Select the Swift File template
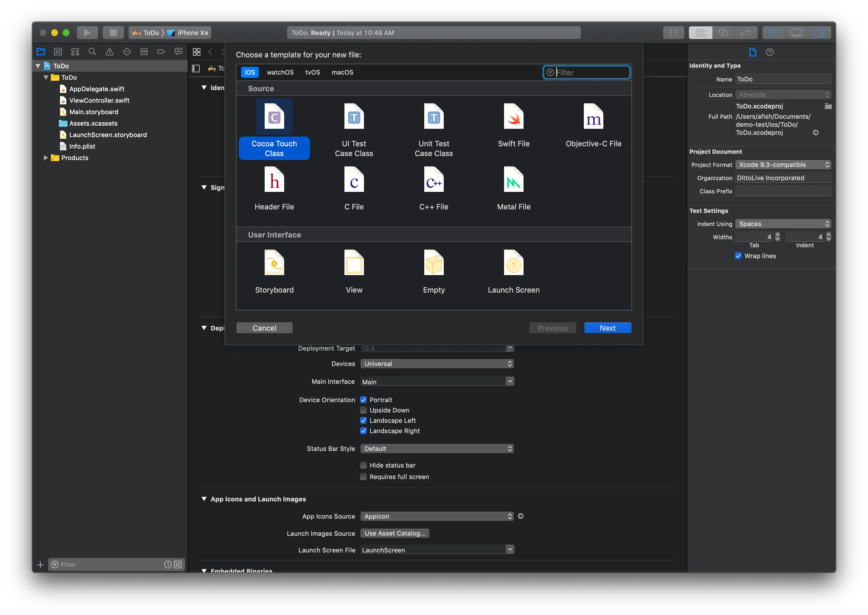Image resolution: width=868 pixels, height=615 pixels. (x=514, y=126)
